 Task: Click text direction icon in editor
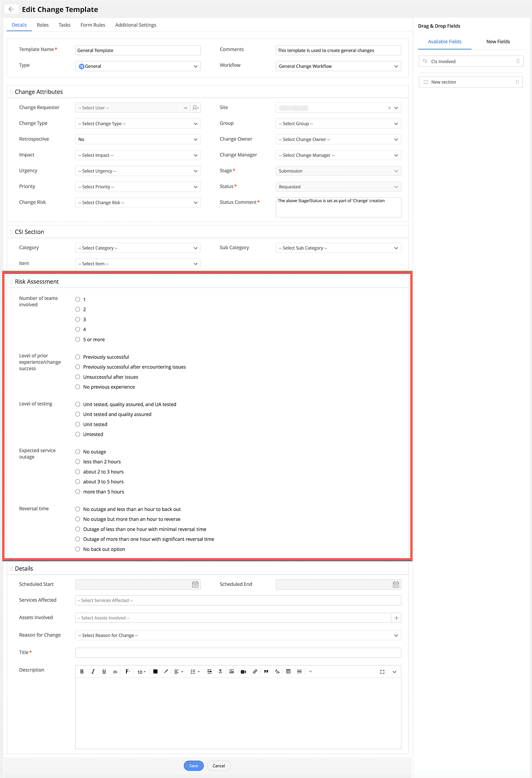tap(220, 671)
